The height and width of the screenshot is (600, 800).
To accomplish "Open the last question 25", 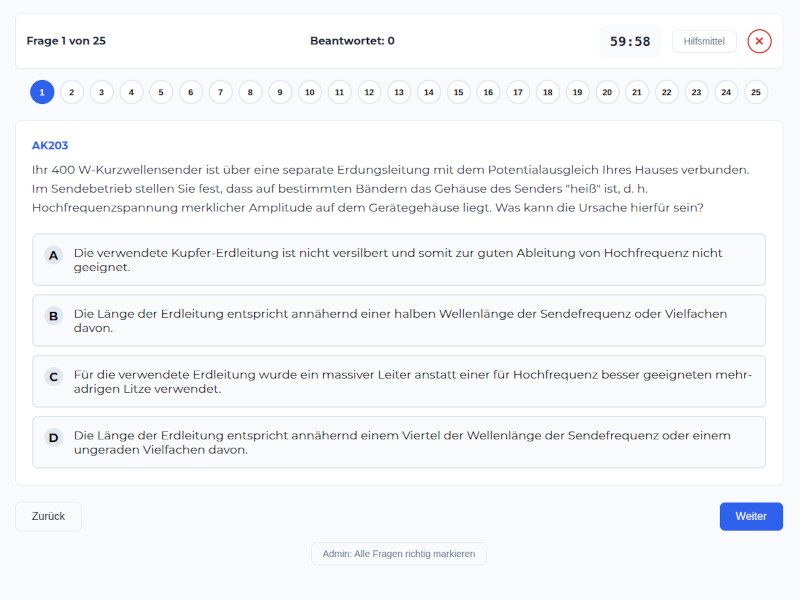I will 755,92.
